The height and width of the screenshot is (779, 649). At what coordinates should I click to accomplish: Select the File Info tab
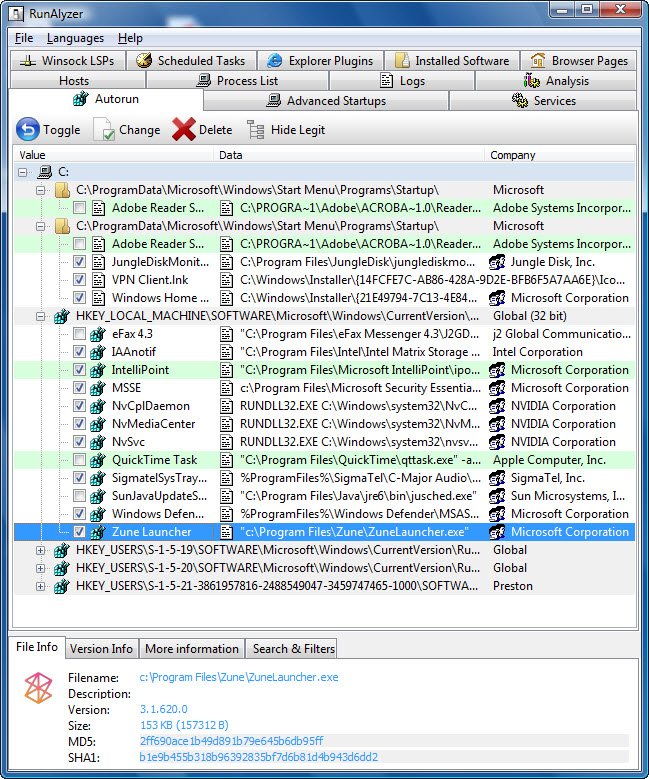pyautogui.click(x=37, y=646)
